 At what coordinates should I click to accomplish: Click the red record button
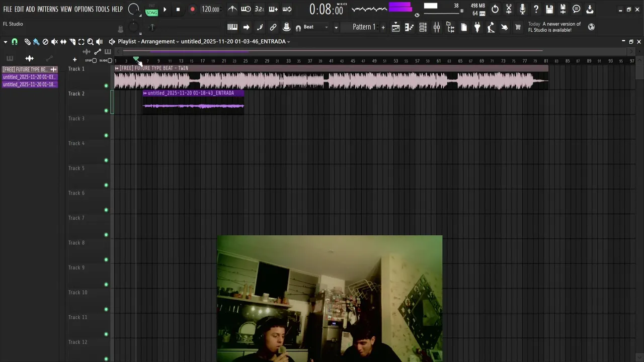click(192, 9)
